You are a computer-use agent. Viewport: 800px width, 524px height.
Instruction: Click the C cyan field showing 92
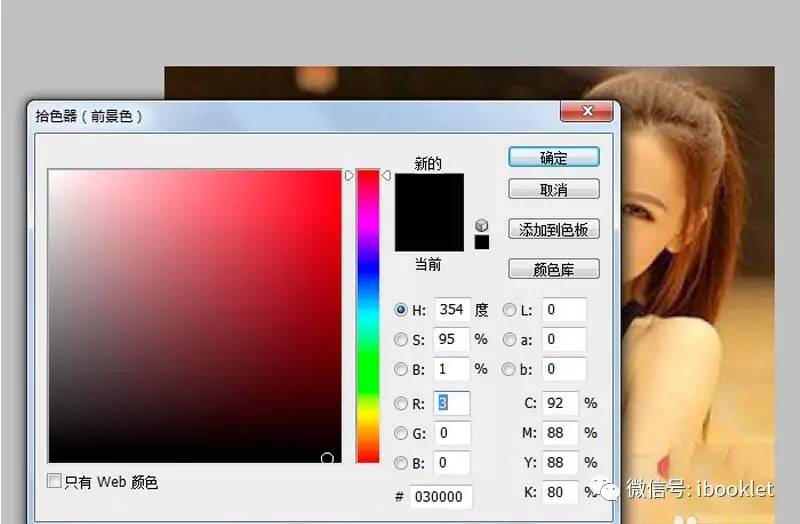tap(560, 403)
